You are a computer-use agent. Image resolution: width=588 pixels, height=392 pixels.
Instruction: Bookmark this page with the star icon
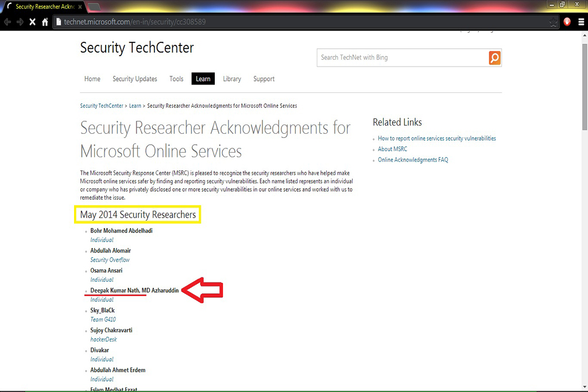(x=553, y=22)
